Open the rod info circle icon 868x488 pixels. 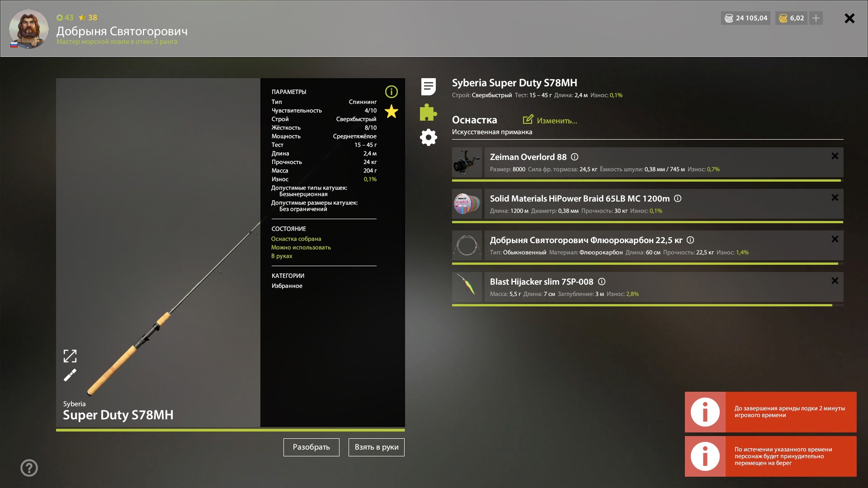click(x=391, y=92)
